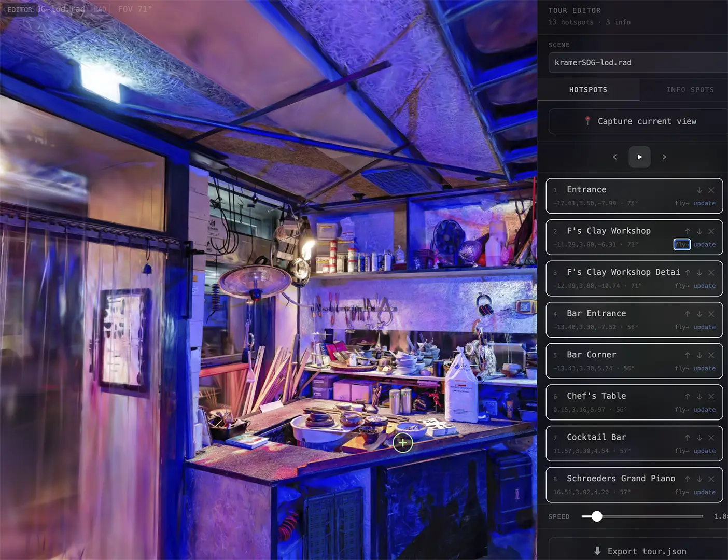Delete the Schroeders Grand Piano hotspot
Viewport: 728px width, 560px height.
(711, 479)
